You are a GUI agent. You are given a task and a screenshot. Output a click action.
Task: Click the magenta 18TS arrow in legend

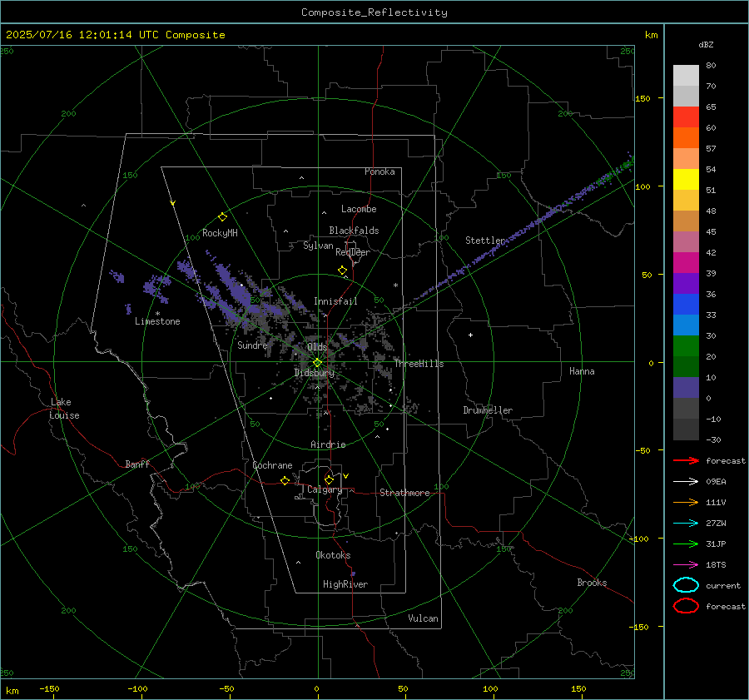pyautogui.click(x=686, y=565)
